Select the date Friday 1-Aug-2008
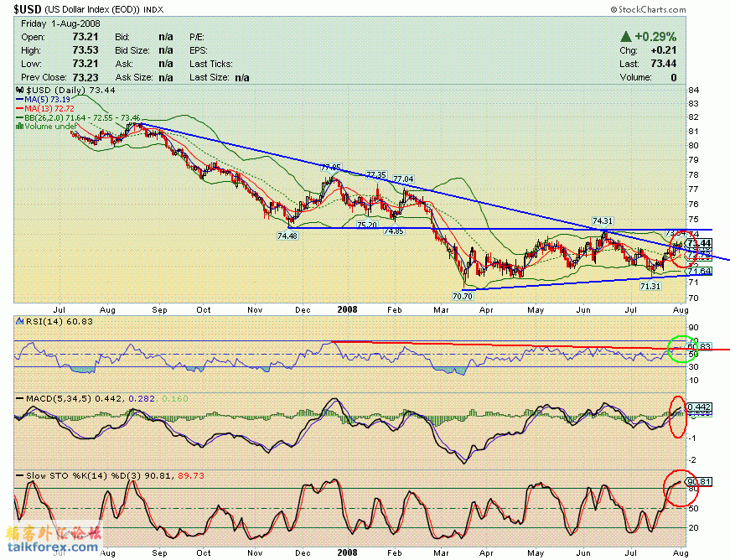 (60, 23)
